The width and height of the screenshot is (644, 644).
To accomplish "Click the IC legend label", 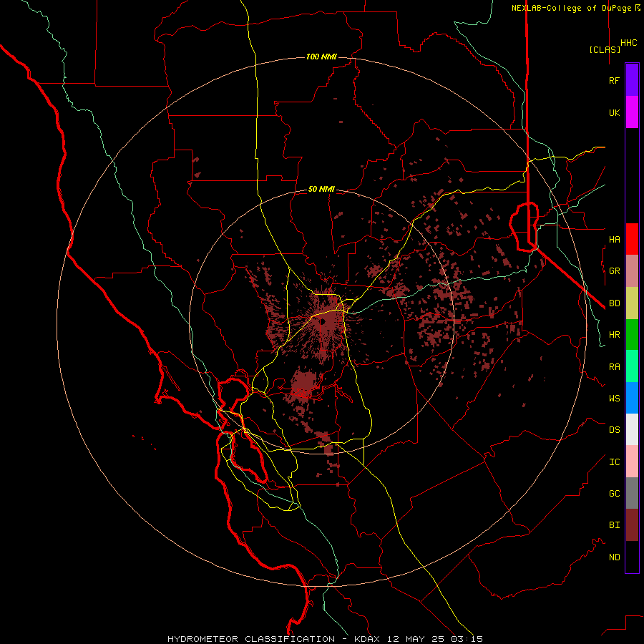I will [614, 462].
